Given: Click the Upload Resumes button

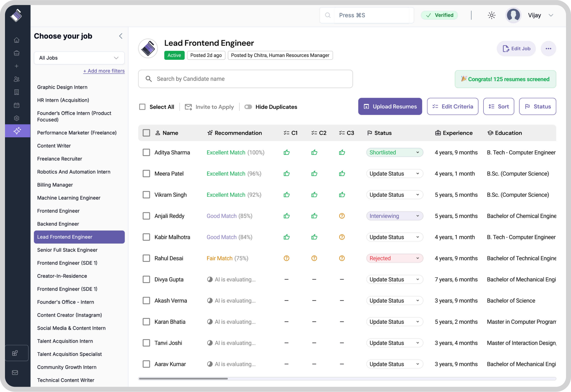Looking at the screenshot, I should pyautogui.click(x=390, y=106).
